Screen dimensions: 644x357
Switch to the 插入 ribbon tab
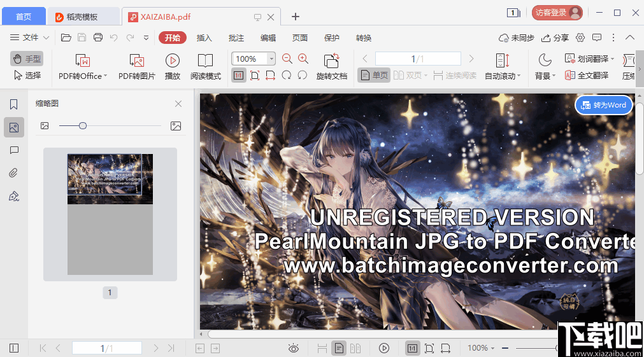pyautogui.click(x=204, y=38)
